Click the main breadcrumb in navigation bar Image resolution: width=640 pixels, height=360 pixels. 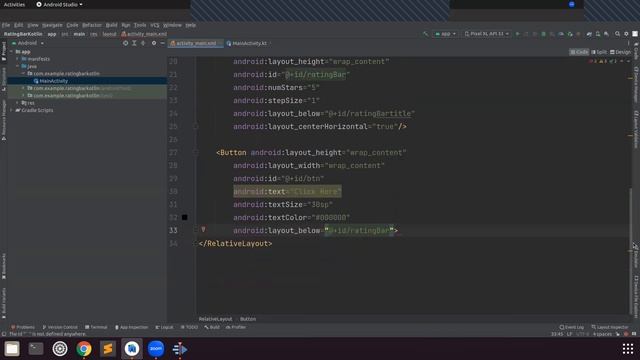(x=79, y=34)
